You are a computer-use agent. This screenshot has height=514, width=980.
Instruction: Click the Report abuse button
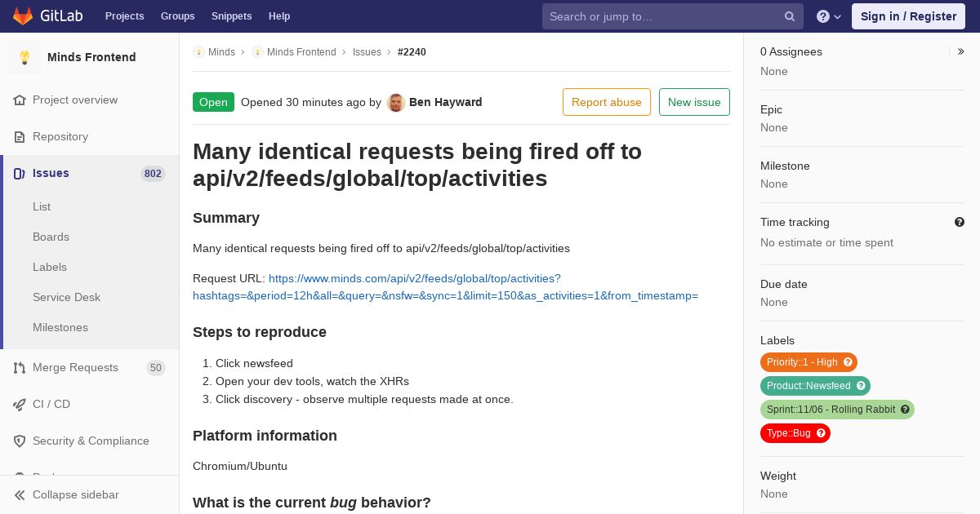click(607, 102)
